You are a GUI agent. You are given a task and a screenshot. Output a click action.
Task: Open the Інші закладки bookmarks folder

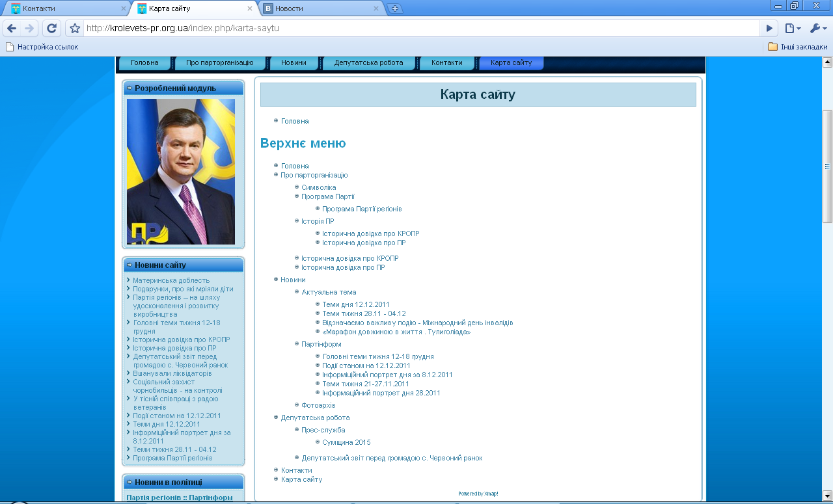[x=797, y=47]
